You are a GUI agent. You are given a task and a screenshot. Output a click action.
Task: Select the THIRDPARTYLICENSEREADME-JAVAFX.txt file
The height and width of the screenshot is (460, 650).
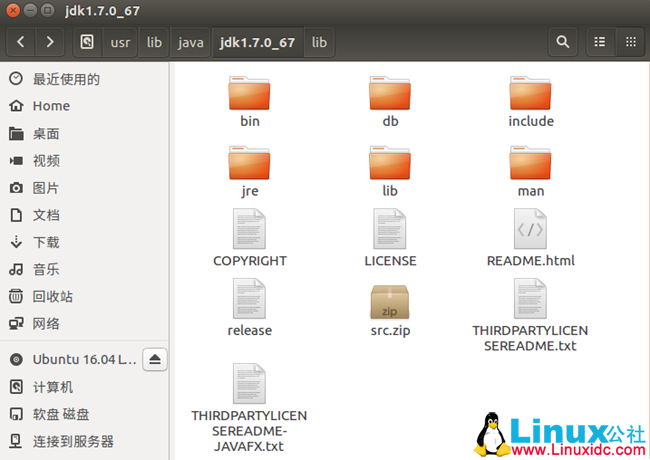pos(249,408)
